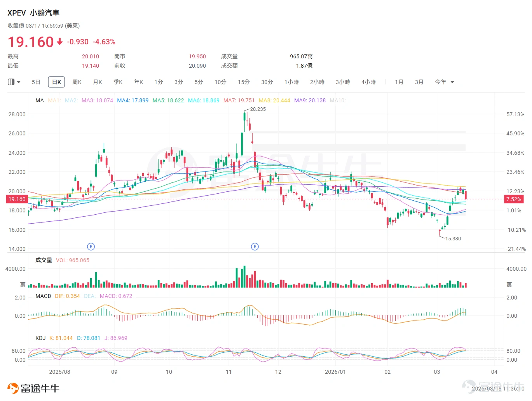Click the -4.63% percentage change
The width and height of the screenshot is (532, 401).
pyautogui.click(x=104, y=42)
